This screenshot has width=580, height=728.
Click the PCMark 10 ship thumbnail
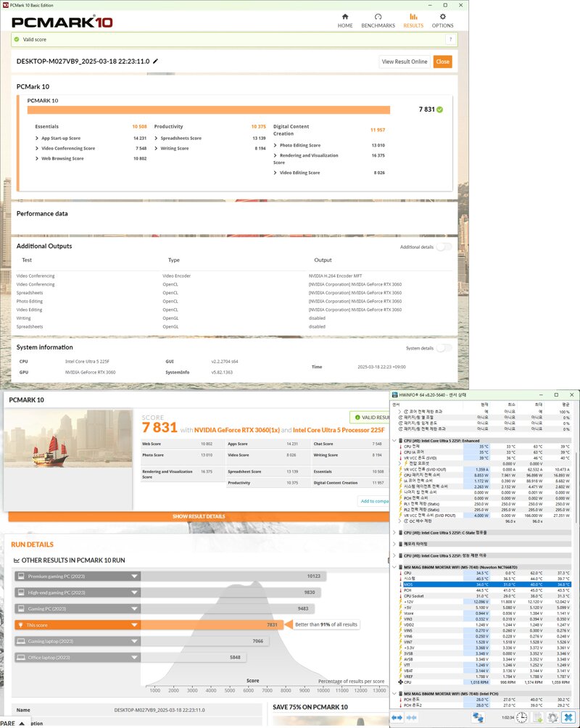click(68, 439)
